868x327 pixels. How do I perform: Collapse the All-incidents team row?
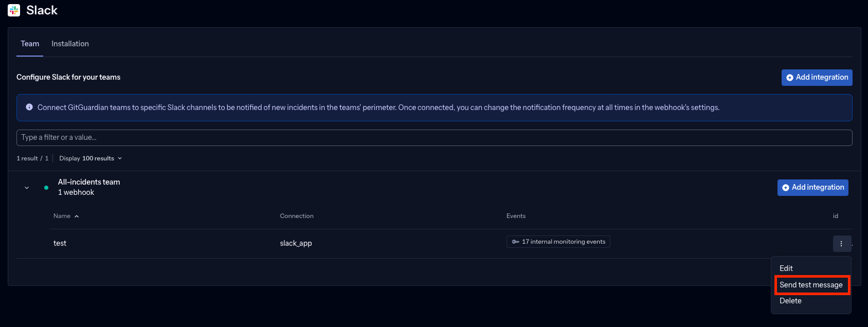[27, 188]
